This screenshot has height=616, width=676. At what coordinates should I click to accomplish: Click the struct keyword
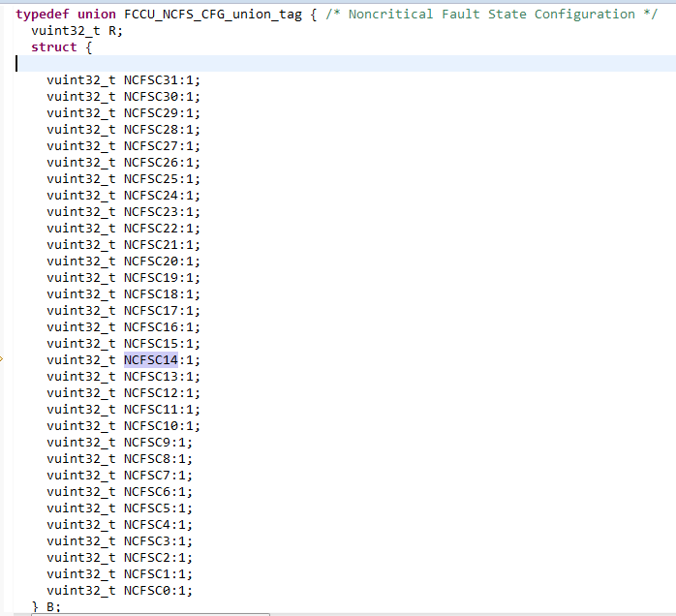(x=54, y=47)
